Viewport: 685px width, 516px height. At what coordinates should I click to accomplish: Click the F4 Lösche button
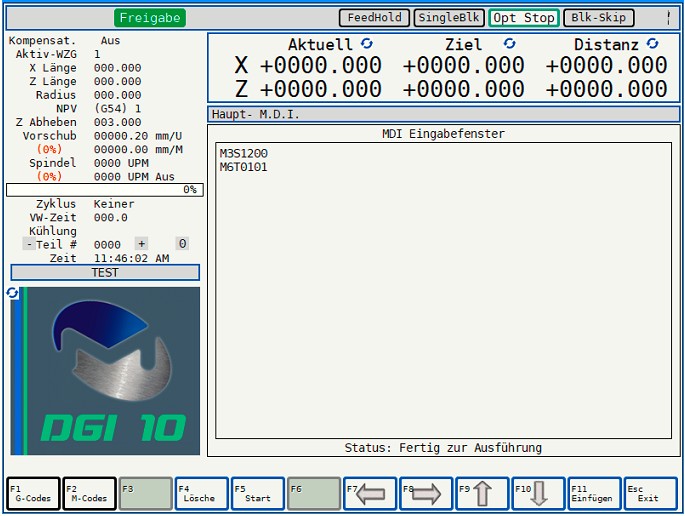click(x=202, y=494)
